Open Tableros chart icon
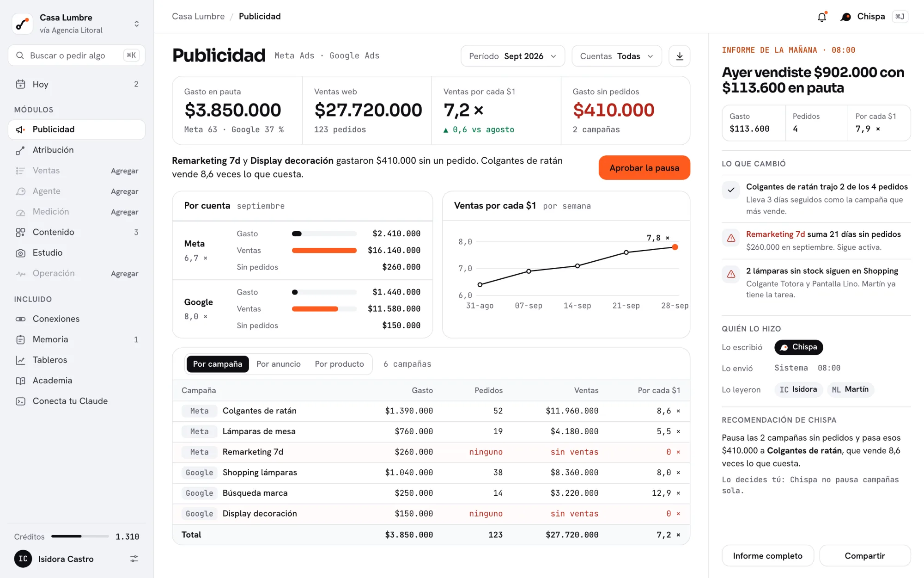 point(20,360)
